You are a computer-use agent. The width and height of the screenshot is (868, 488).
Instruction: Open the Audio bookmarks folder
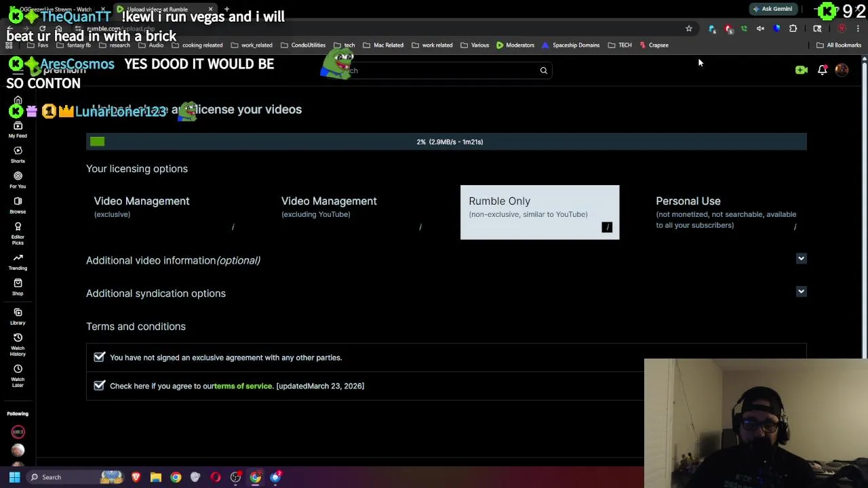[x=151, y=45]
